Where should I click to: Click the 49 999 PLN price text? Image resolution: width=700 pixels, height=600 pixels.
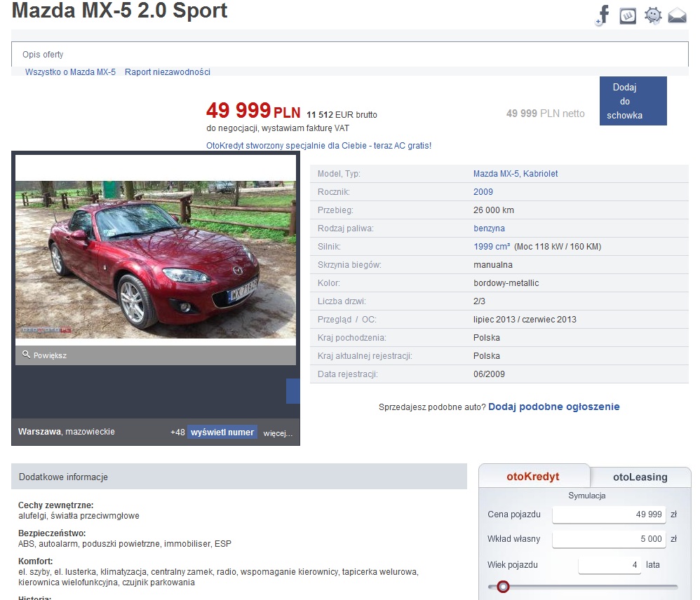[253, 111]
